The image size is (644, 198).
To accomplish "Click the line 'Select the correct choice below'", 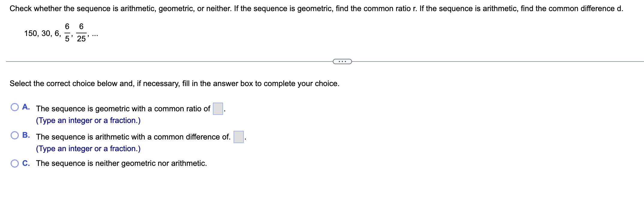I will click(174, 84).
